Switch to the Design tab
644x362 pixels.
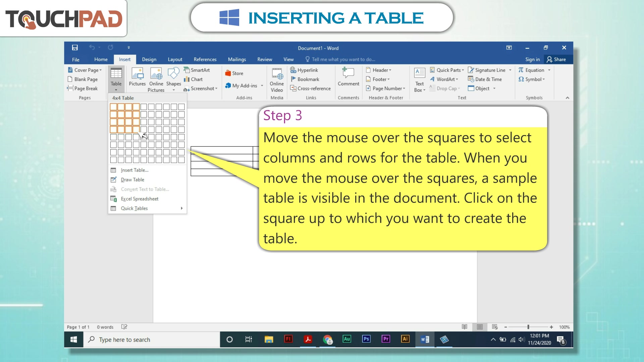[149, 59]
